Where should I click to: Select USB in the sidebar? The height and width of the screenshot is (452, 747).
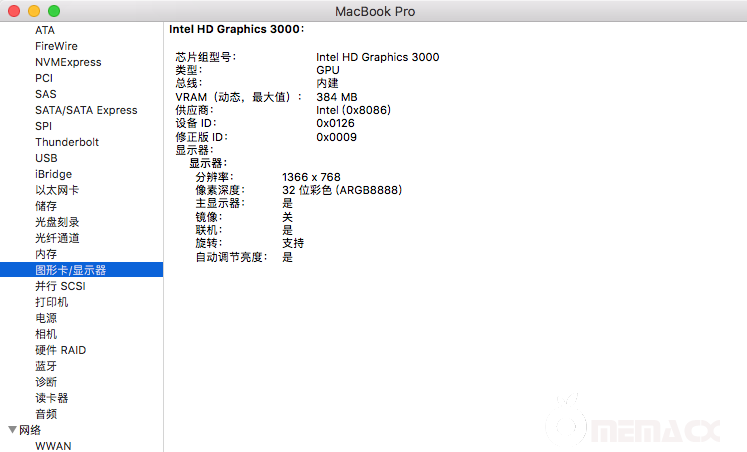pyautogui.click(x=46, y=158)
